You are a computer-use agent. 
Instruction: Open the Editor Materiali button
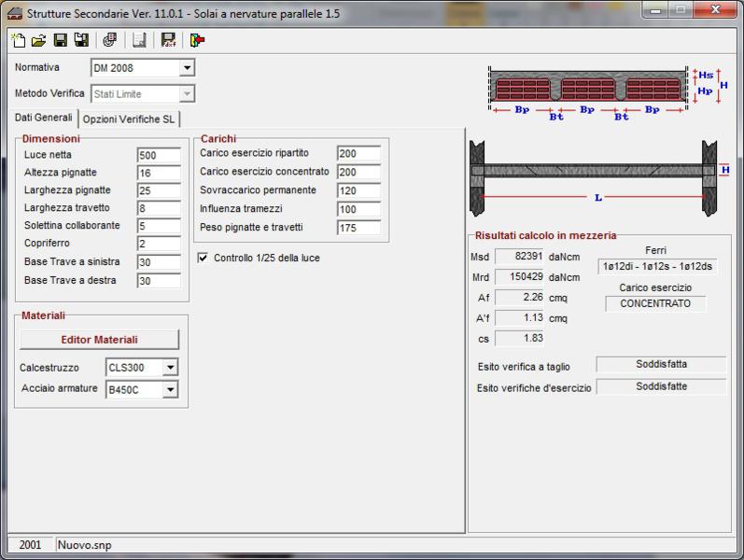pos(99,340)
